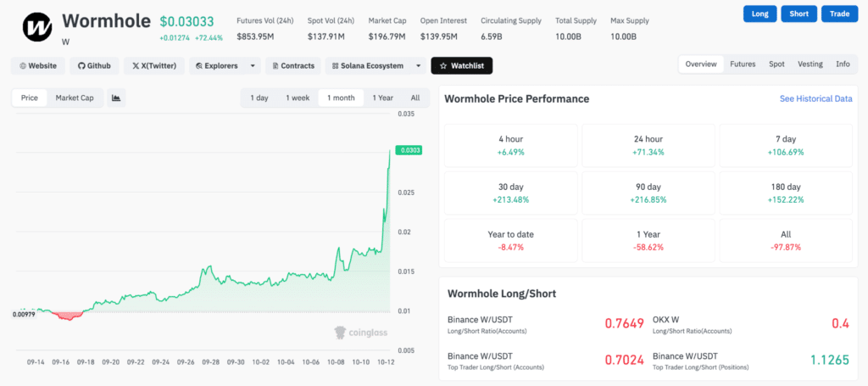
Task: Set chart range to 1 Year
Action: pos(382,98)
